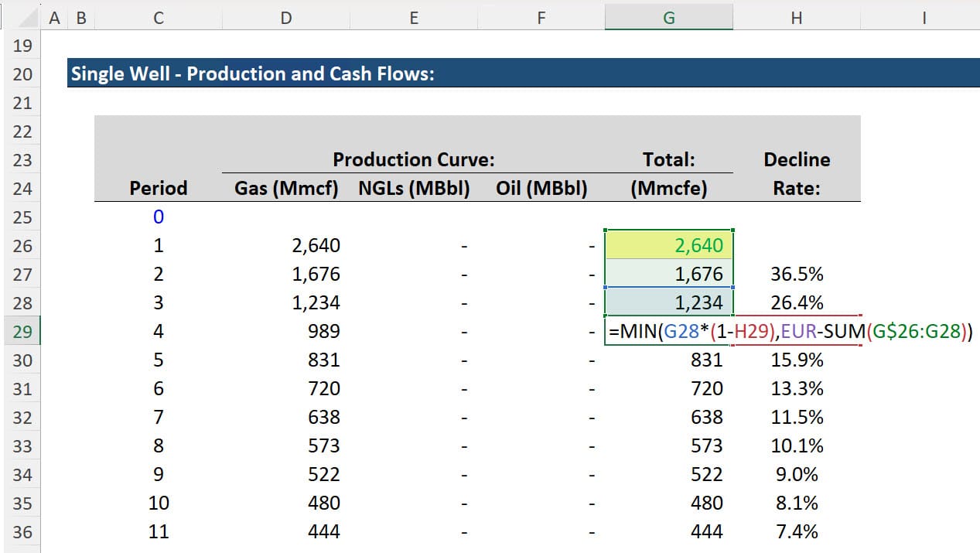Select the Period 0 cell

tap(158, 217)
